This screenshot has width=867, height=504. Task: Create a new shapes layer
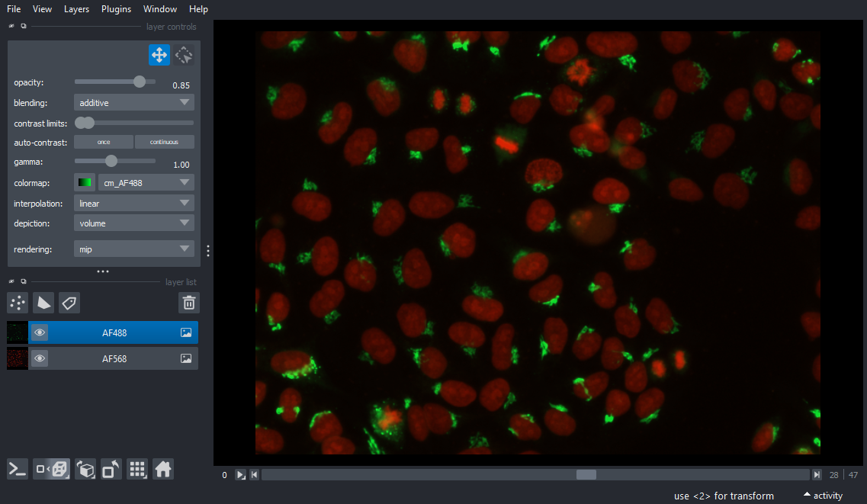43,303
